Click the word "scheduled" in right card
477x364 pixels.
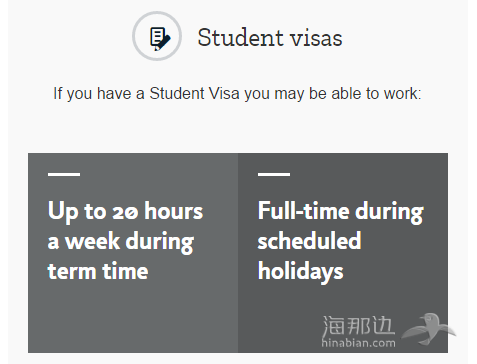[x=309, y=241]
